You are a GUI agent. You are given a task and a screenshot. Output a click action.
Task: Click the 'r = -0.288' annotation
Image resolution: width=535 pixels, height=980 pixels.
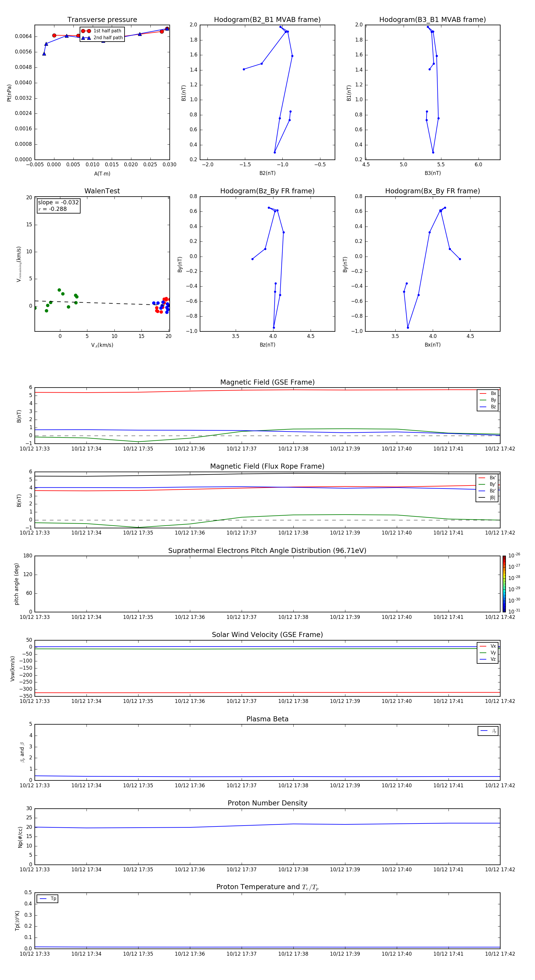pyautogui.click(x=53, y=209)
